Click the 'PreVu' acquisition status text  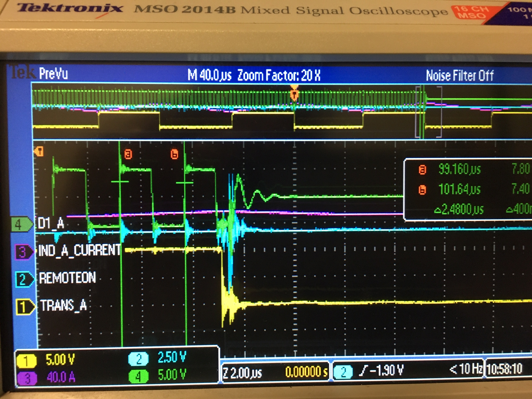tap(54, 73)
